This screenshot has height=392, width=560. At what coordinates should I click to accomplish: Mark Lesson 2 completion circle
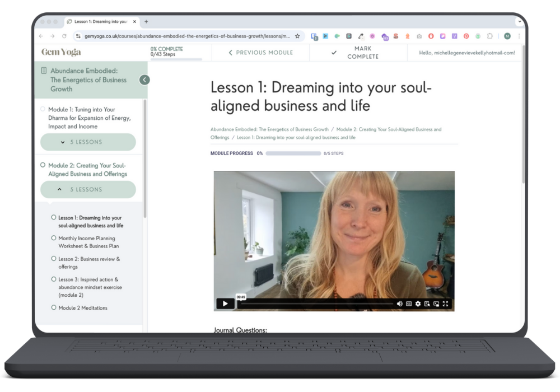pyautogui.click(x=54, y=259)
